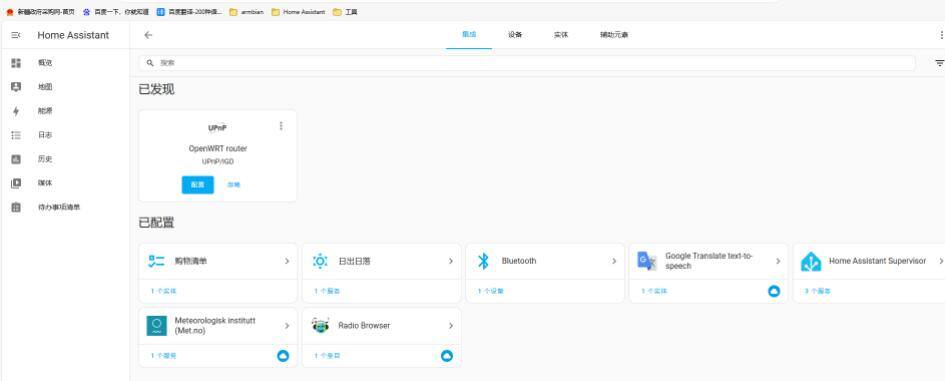Focus the 搜索 integrations search field
Viewport: 945px width, 381px height.
pos(527,63)
